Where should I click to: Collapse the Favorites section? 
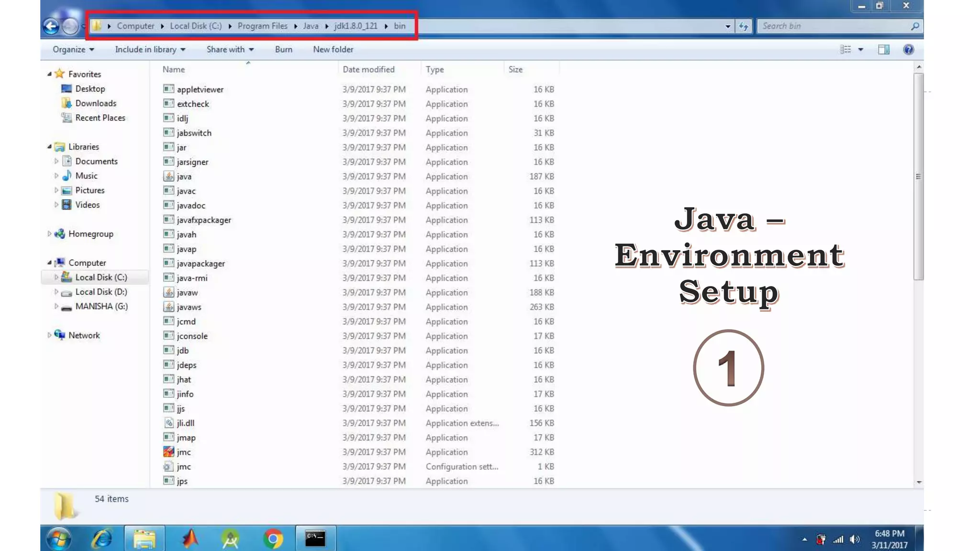(x=49, y=74)
